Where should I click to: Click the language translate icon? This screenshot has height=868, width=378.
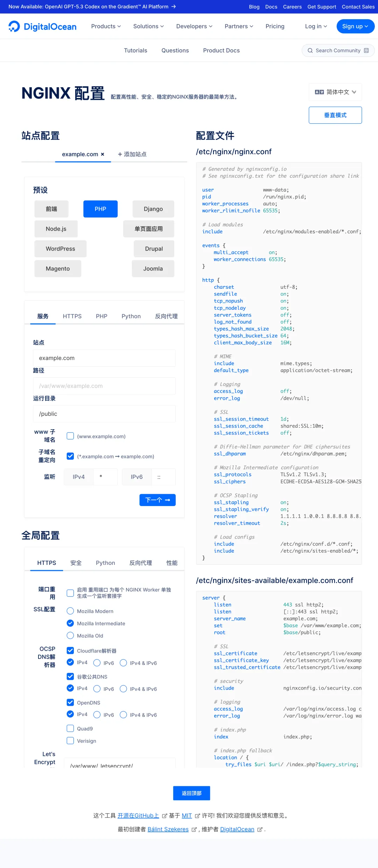pos(319,92)
